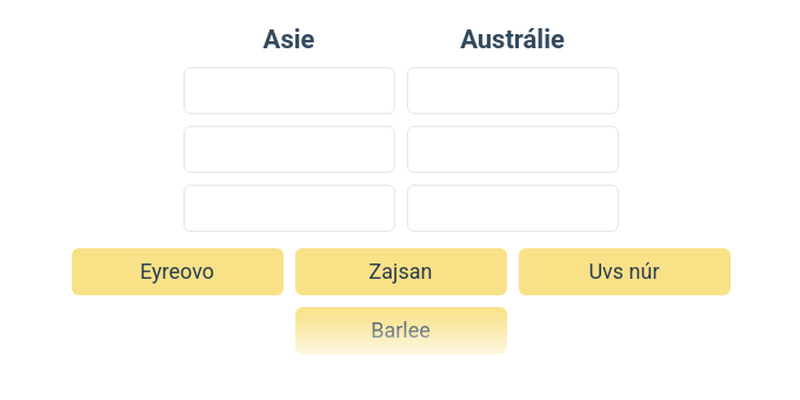Click the Eyreovo answer tile
Screen dimensions: 800x400
coord(177,272)
